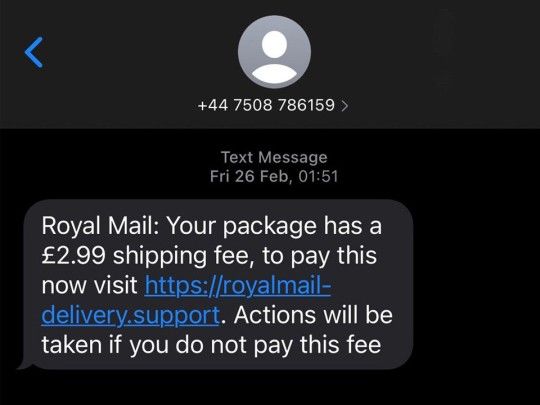The image size is (540, 405).
Task: Open the grey contact avatar
Action: [274, 52]
